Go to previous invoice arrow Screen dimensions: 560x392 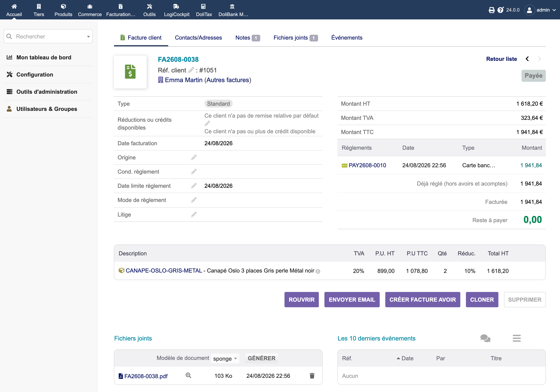pyautogui.click(x=527, y=59)
